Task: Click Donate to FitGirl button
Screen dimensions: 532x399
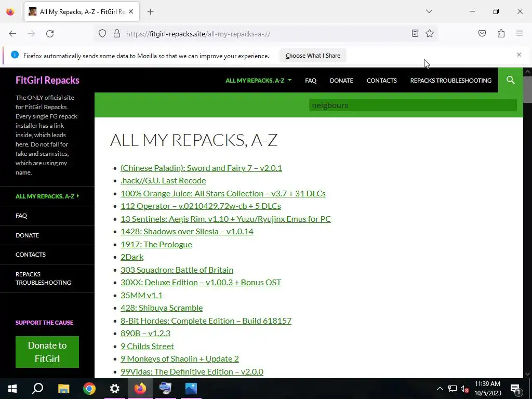Action: [47, 352]
